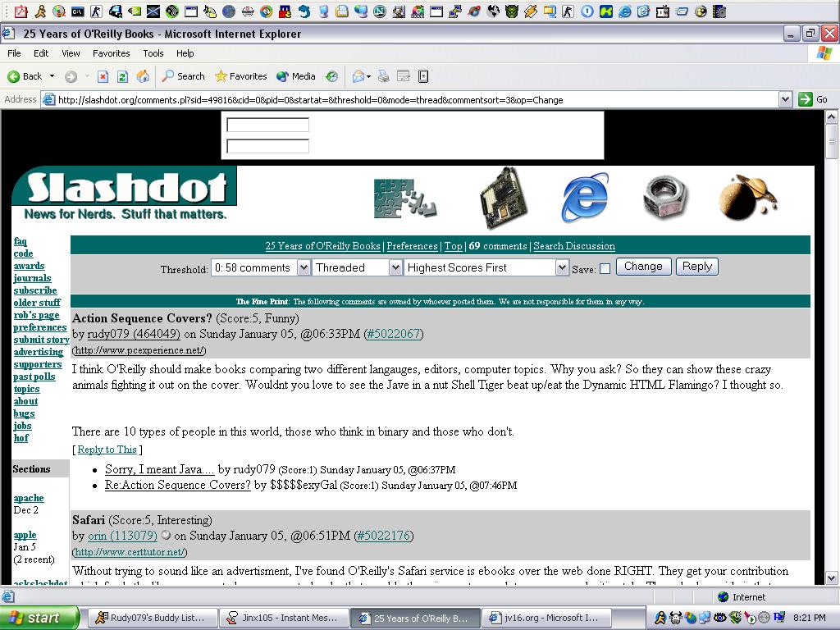The height and width of the screenshot is (630, 840).
Task: Click the Reply button
Action: coord(696,267)
